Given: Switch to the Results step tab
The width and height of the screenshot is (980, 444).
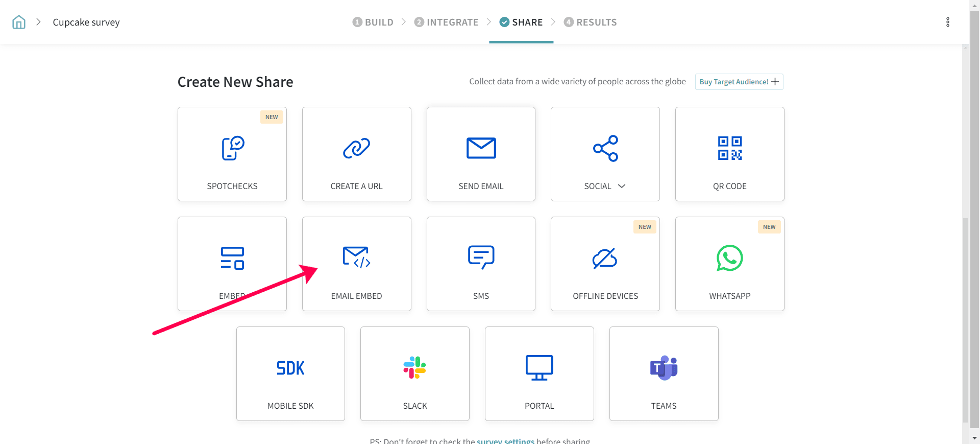Looking at the screenshot, I should click(x=591, y=22).
